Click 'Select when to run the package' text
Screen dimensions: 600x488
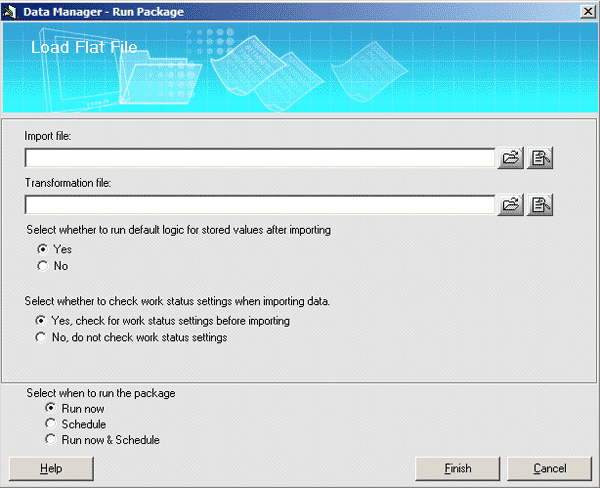101,393
